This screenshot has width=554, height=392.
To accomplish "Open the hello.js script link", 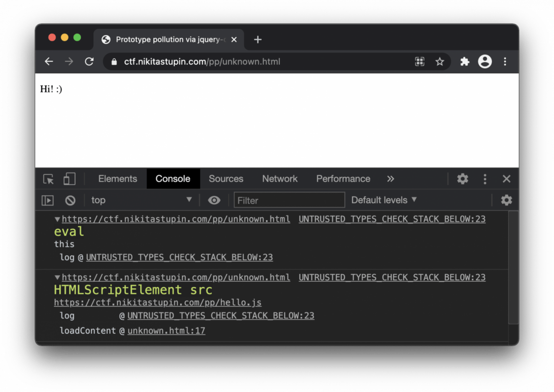I will click(x=158, y=303).
